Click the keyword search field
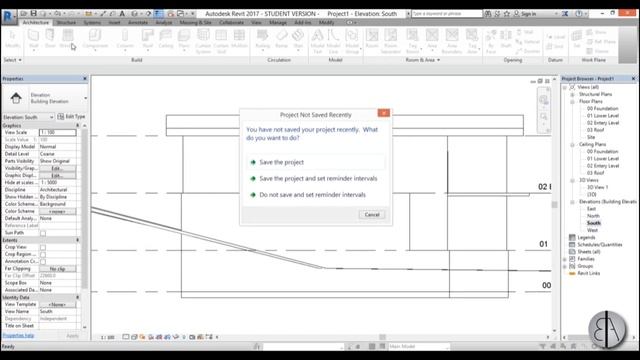 pos(447,13)
